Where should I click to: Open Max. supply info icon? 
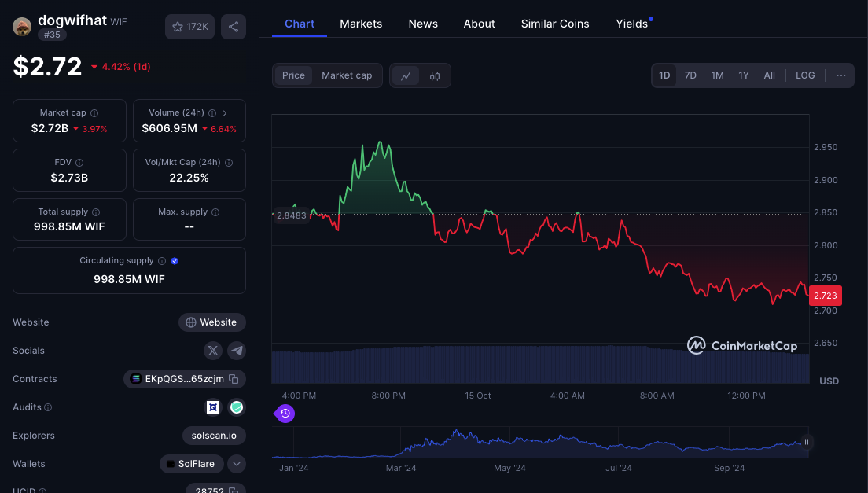coord(215,212)
